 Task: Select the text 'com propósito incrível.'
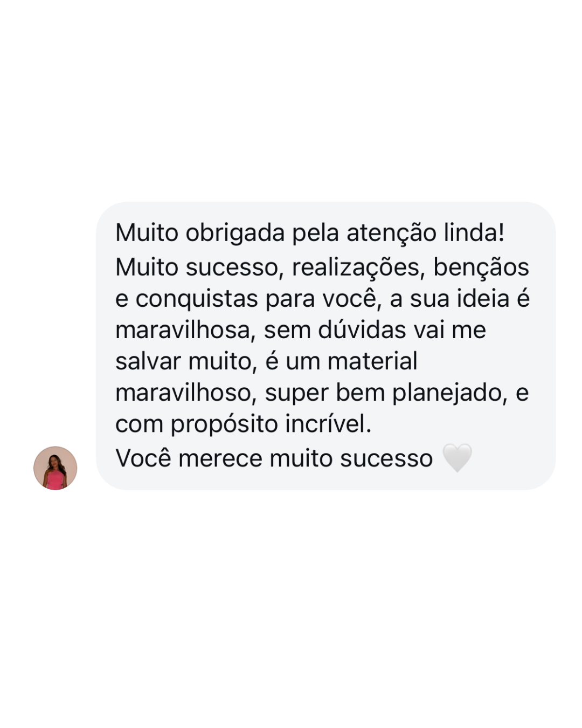244,424
